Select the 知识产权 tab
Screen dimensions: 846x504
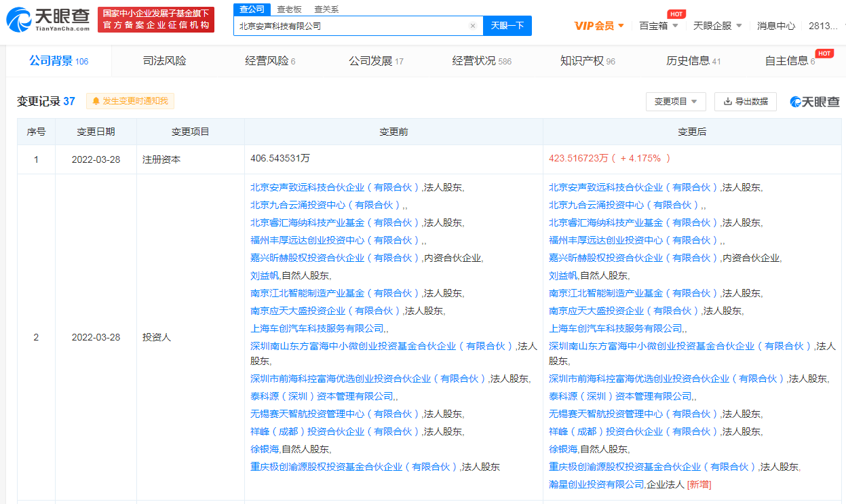(588, 61)
